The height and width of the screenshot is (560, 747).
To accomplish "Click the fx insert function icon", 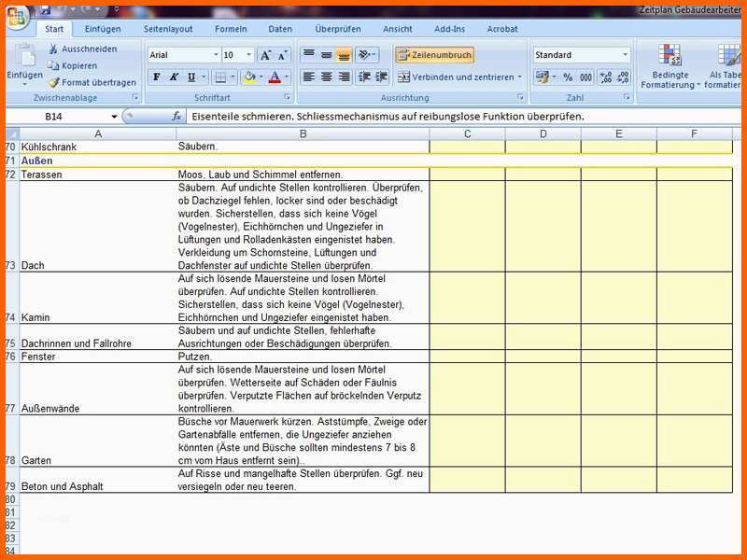I will click(x=176, y=116).
